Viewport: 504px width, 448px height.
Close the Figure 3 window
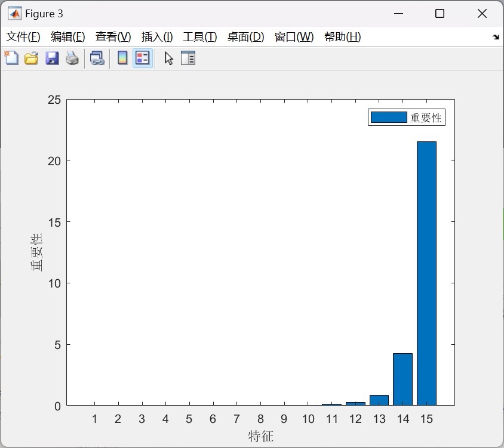click(x=482, y=14)
